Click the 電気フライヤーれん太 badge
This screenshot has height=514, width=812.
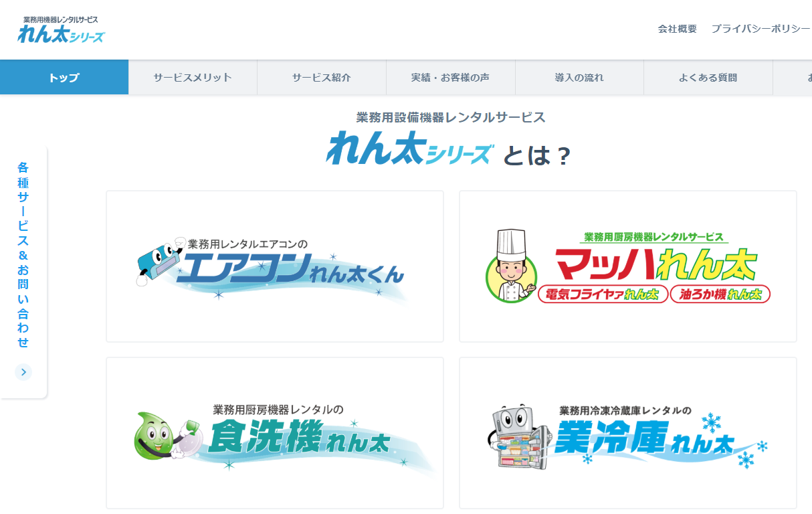tap(603, 294)
